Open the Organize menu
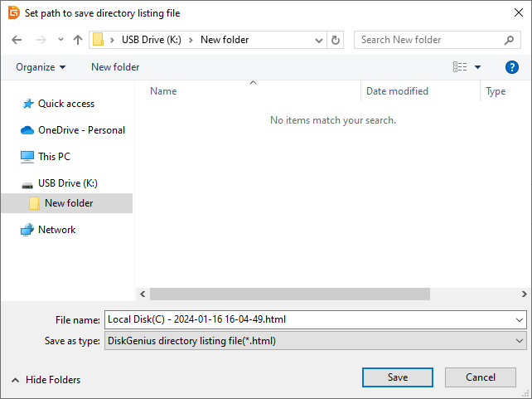Screen dimensions: 532x399 [x=41, y=67]
